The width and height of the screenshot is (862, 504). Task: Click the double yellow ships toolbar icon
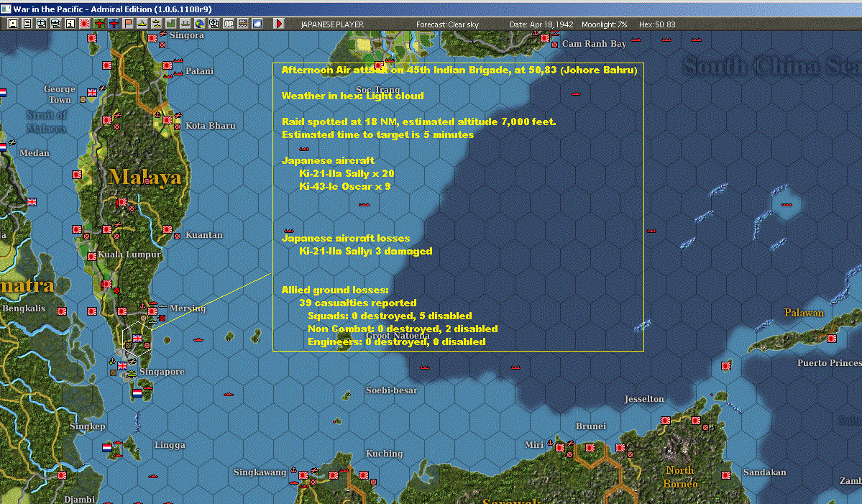pyautogui.click(x=156, y=24)
